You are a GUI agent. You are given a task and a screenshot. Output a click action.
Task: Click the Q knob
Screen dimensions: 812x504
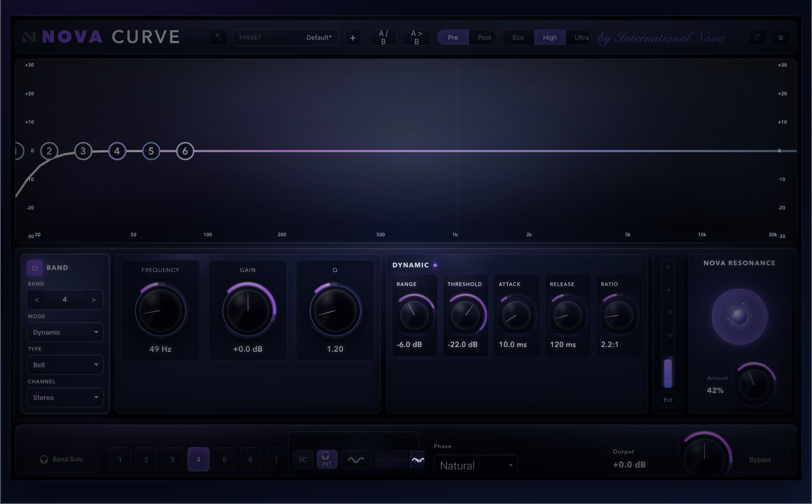[x=335, y=310]
